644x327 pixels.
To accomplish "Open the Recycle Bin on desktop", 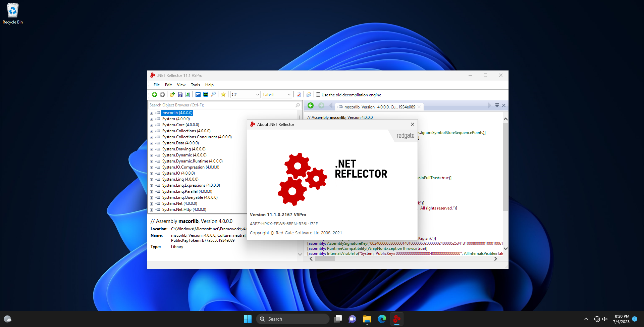I will pos(13,14).
